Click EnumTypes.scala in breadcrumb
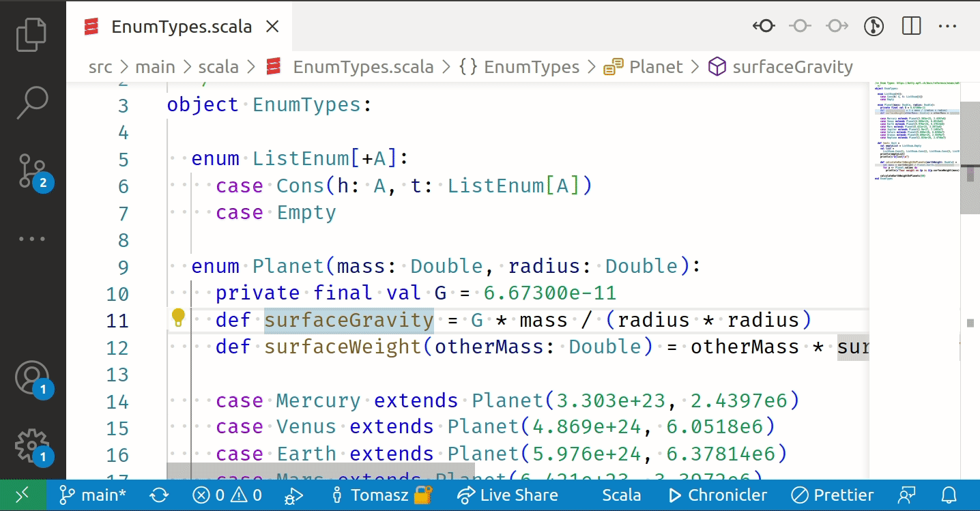 point(350,67)
